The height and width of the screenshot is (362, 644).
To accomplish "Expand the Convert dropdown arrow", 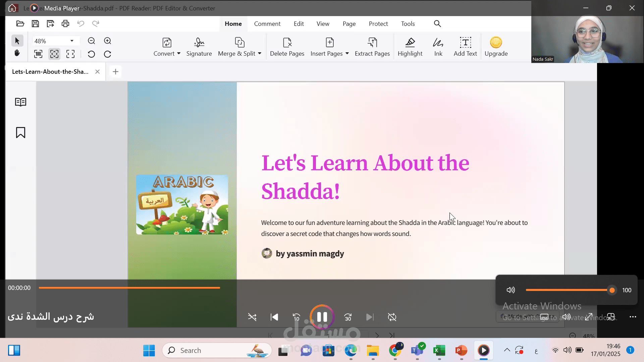I will click(179, 54).
